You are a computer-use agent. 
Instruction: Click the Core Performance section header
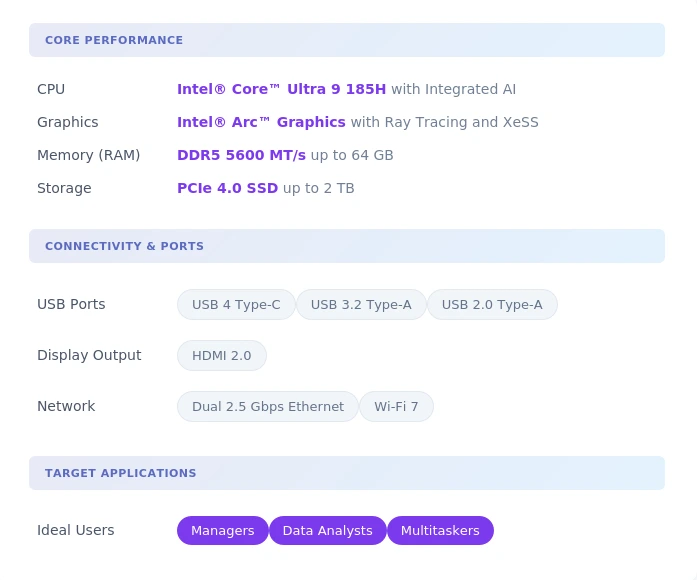pyautogui.click(x=114, y=41)
